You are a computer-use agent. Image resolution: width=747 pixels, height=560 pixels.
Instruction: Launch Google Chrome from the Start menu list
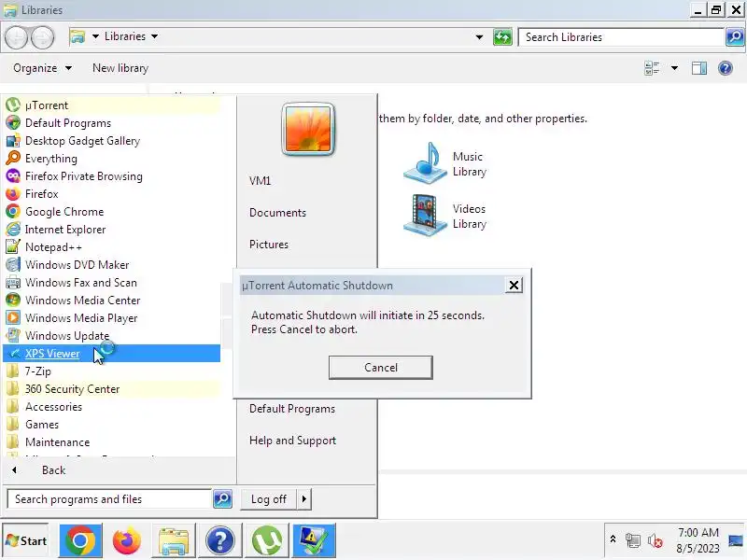[112, 212]
